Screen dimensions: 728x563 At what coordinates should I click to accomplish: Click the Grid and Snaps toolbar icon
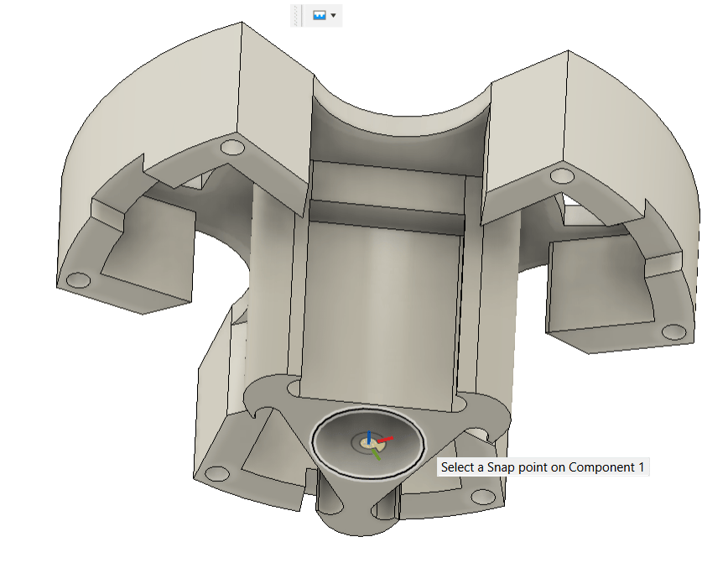pyautogui.click(x=319, y=15)
